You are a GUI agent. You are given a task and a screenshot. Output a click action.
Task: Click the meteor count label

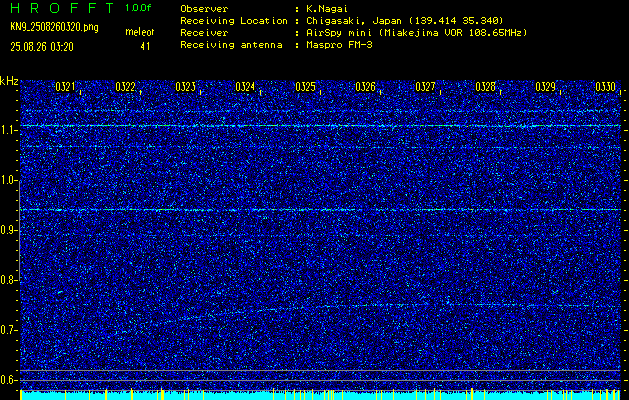(140, 32)
